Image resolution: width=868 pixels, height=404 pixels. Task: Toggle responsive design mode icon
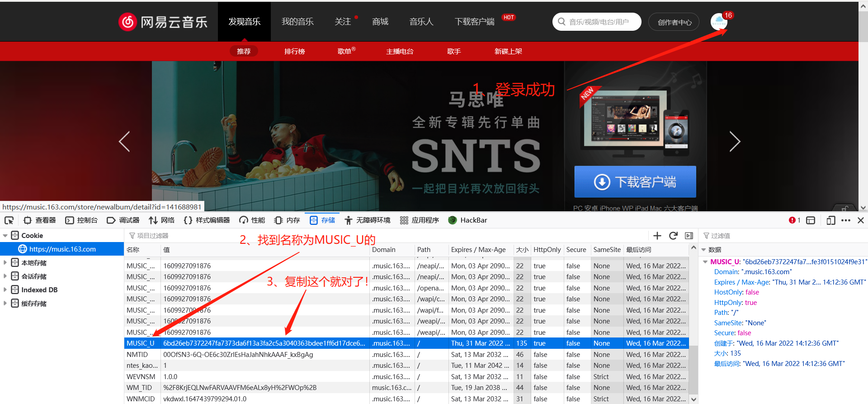pos(830,220)
